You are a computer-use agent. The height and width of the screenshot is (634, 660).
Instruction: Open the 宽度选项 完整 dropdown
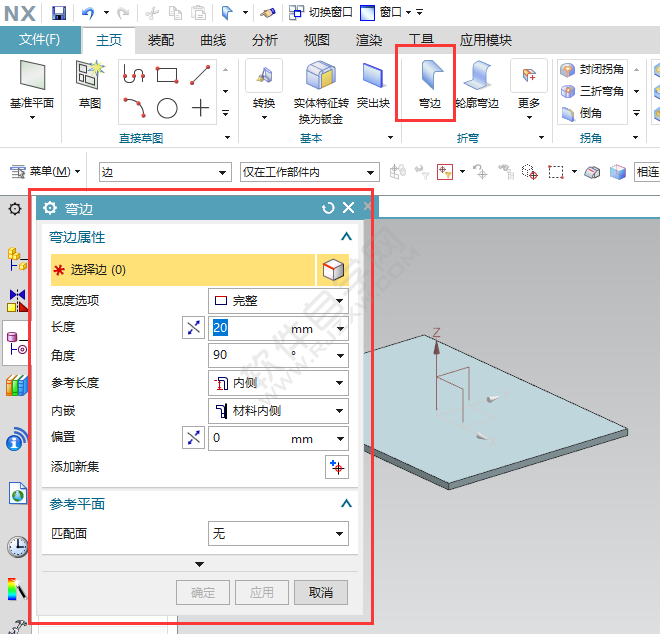coord(278,301)
